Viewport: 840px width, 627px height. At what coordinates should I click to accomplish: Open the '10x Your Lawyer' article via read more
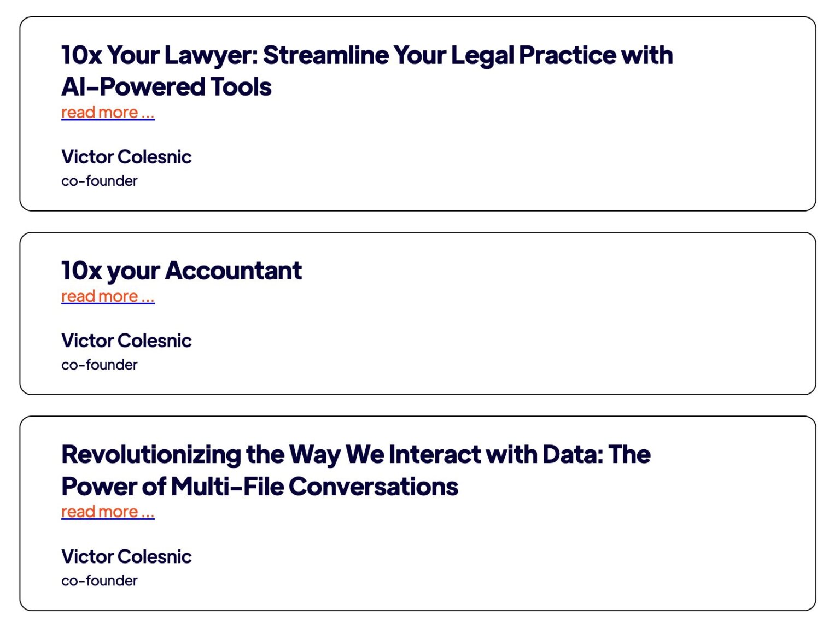(x=107, y=112)
